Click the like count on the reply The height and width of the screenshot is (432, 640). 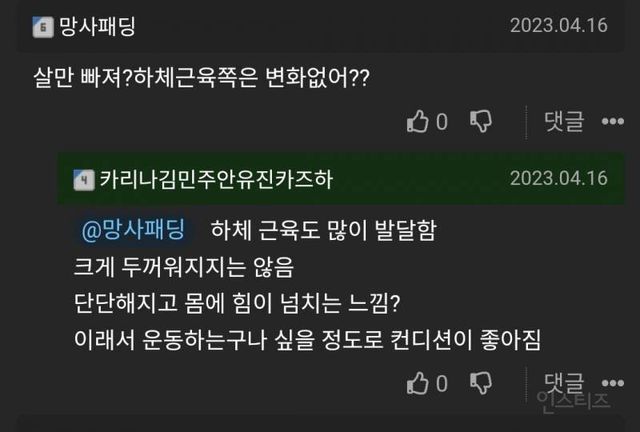coord(441,383)
